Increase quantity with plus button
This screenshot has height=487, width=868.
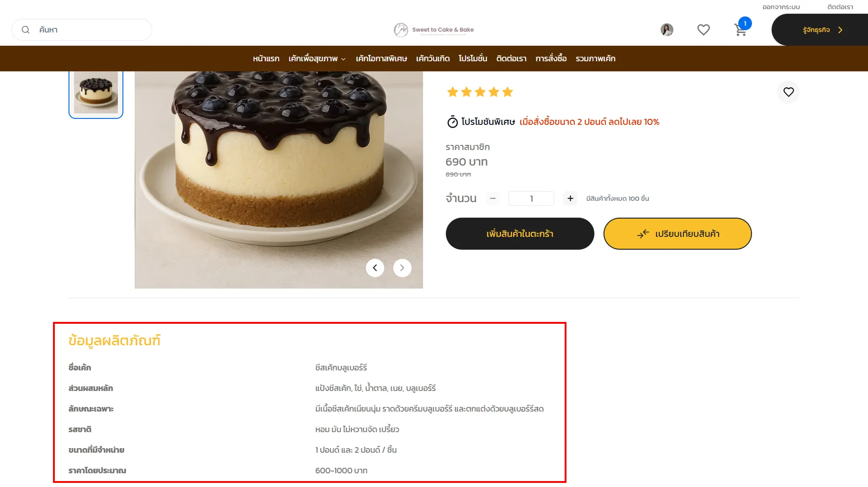tap(570, 198)
